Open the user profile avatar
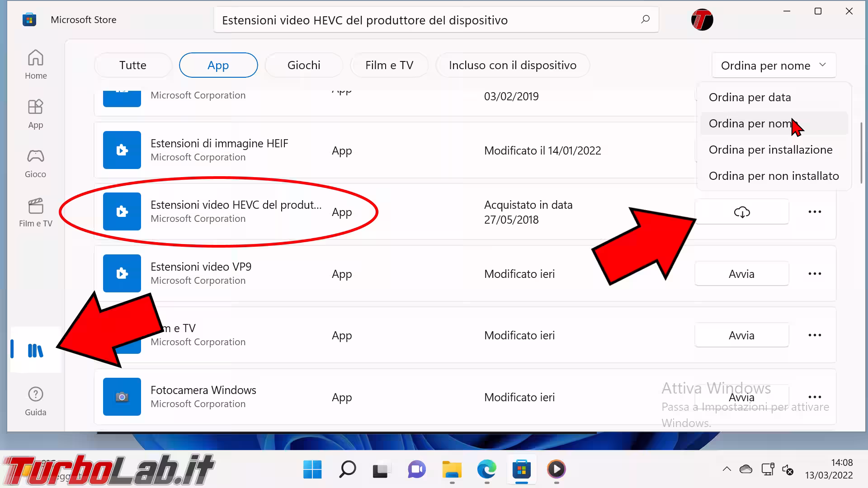The image size is (868, 488). [702, 20]
